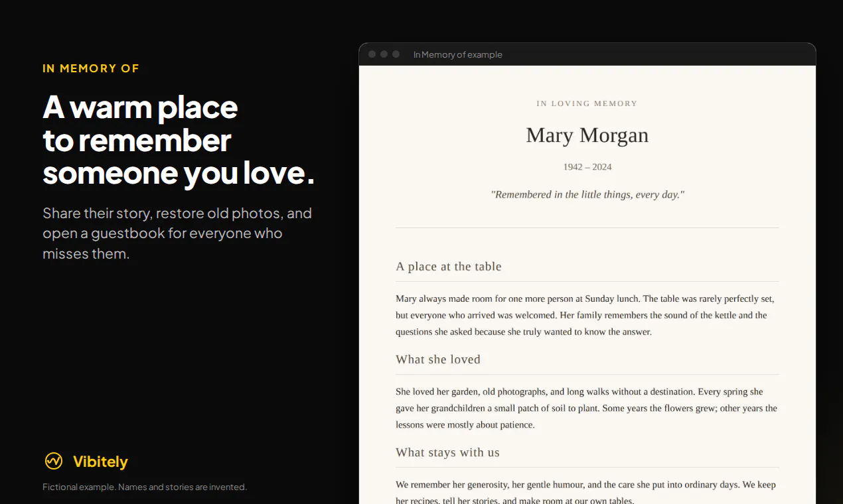This screenshot has height=504, width=843.
Task: Click the 'Remembered in the little things' quote
Action: tap(587, 194)
